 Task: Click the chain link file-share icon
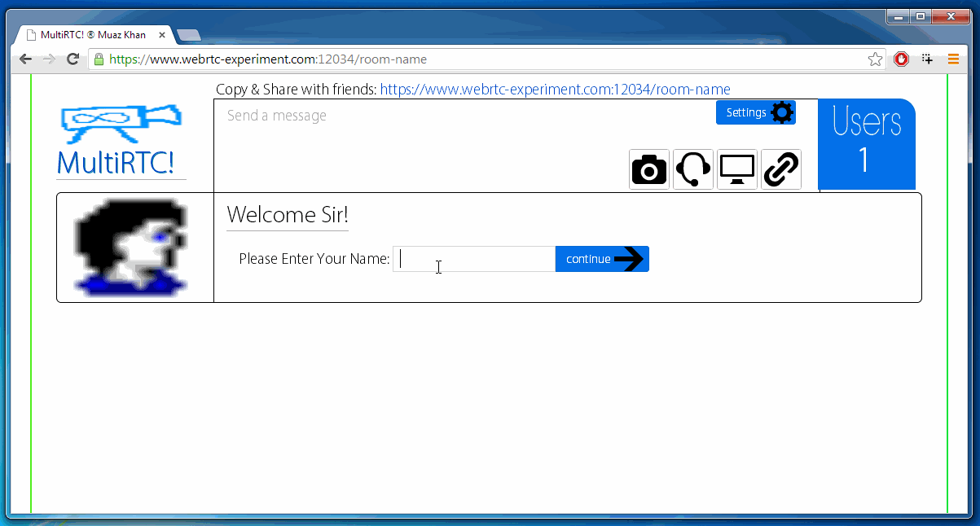point(781,169)
